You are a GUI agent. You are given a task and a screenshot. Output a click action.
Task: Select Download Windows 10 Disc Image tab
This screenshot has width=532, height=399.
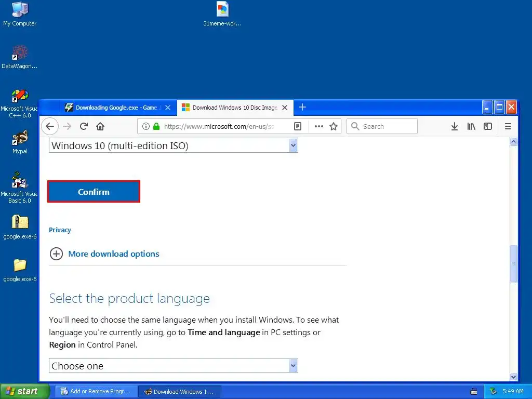point(235,108)
